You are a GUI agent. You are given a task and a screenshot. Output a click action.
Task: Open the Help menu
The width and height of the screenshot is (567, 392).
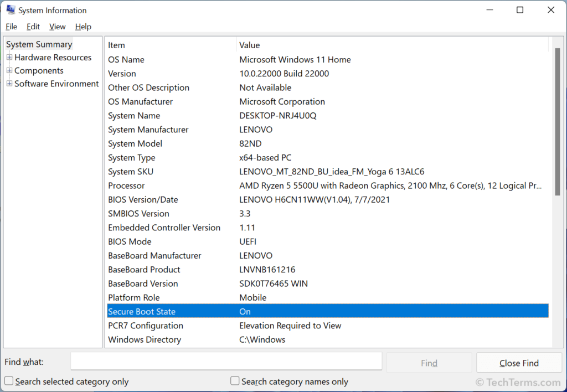pyautogui.click(x=83, y=26)
